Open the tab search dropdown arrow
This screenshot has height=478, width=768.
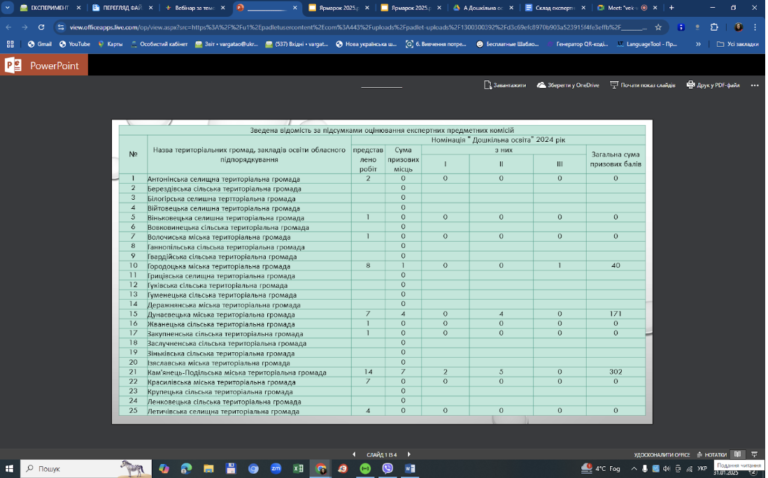(x=7, y=8)
